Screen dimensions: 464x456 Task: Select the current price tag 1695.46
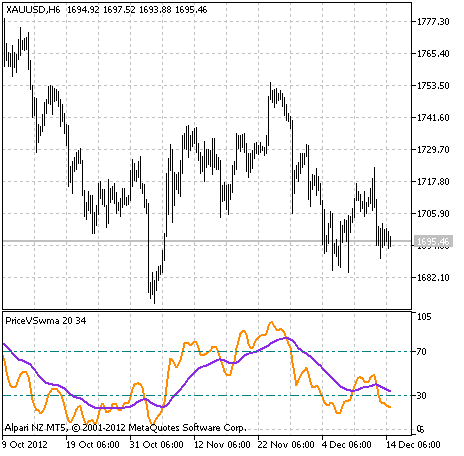pos(433,241)
